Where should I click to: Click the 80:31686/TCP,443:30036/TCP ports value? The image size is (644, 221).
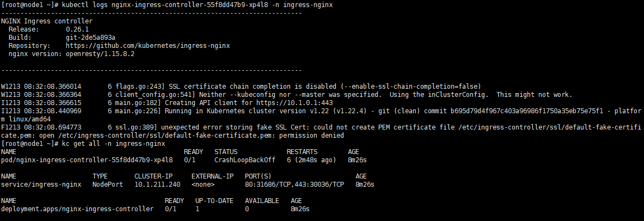[x=295, y=184]
